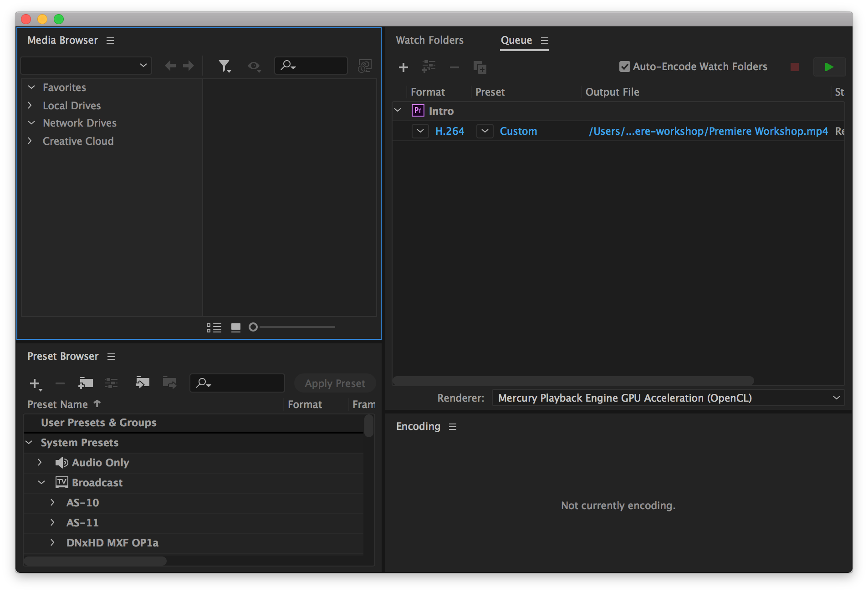Create a new preset in Preset Browser
The width and height of the screenshot is (868, 592).
click(x=36, y=383)
